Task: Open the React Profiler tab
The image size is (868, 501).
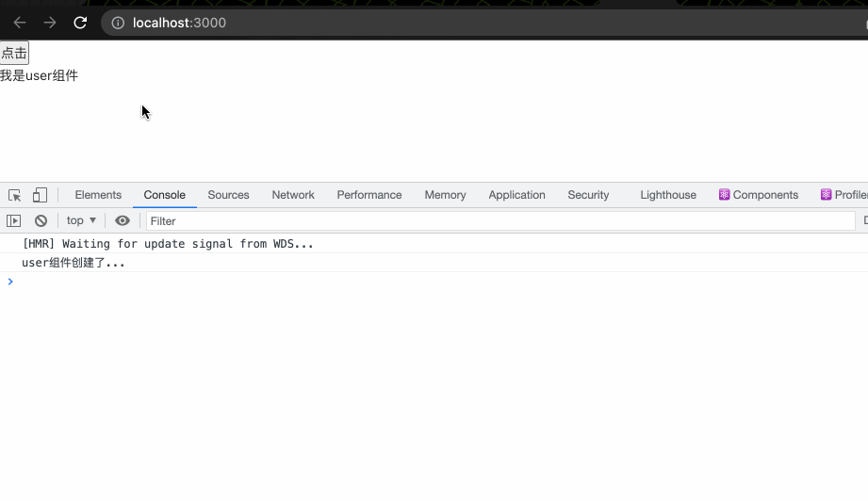Action: pyautogui.click(x=843, y=195)
